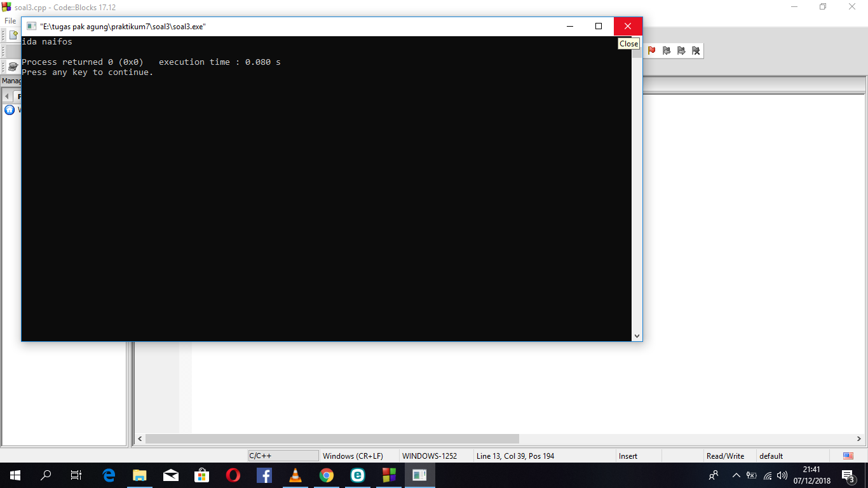Launch Microsoft Edge from the taskbar
Image resolution: width=868 pixels, height=488 pixels.
coord(109,475)
